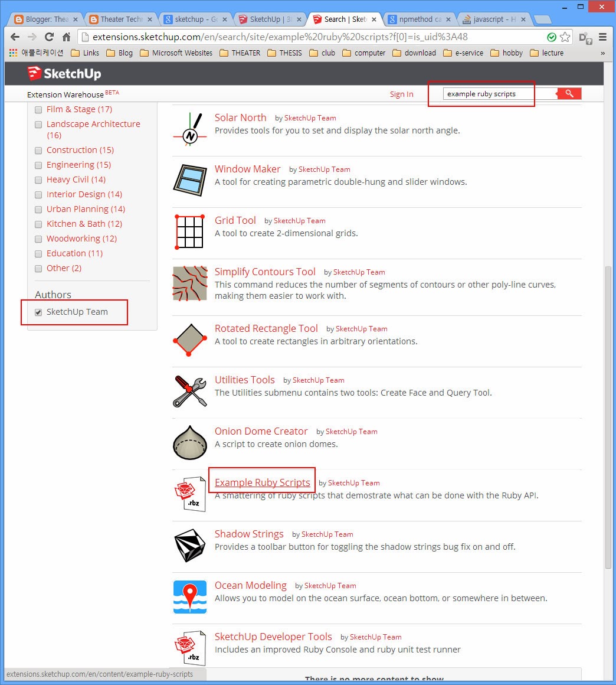Click the green checkmark extension icon
616x685 pixels.
click(552, 37)
